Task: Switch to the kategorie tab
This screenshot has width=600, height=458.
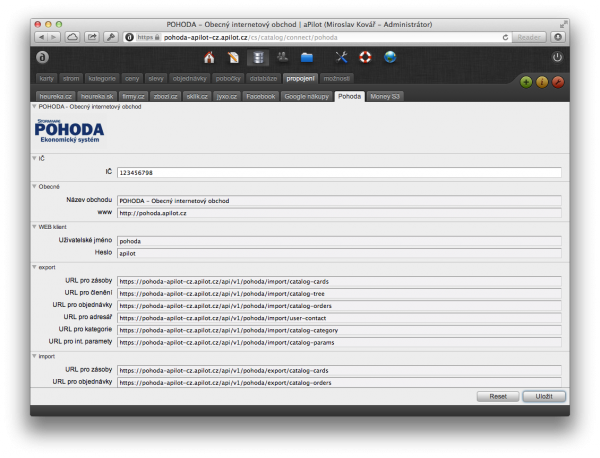Action: click(x=102, y=78)
